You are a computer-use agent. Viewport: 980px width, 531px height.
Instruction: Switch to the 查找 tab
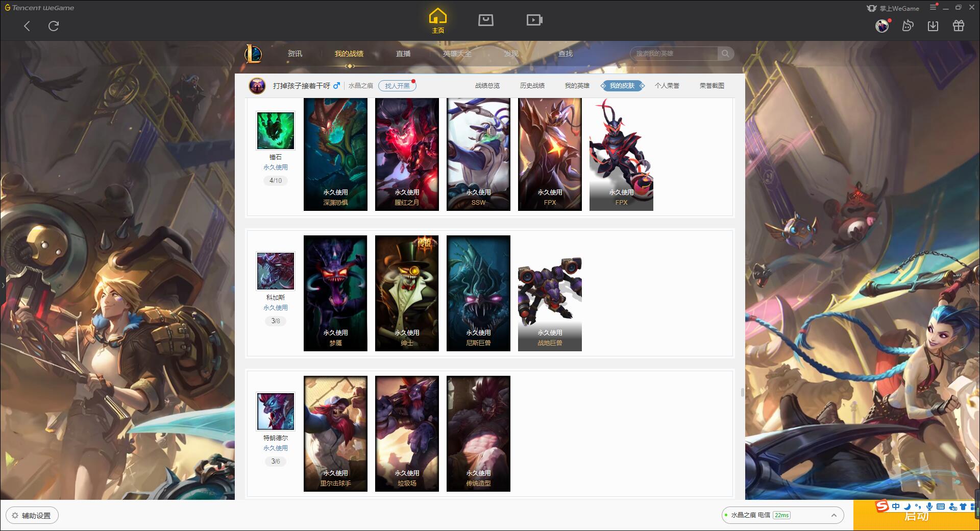point(566,54)
